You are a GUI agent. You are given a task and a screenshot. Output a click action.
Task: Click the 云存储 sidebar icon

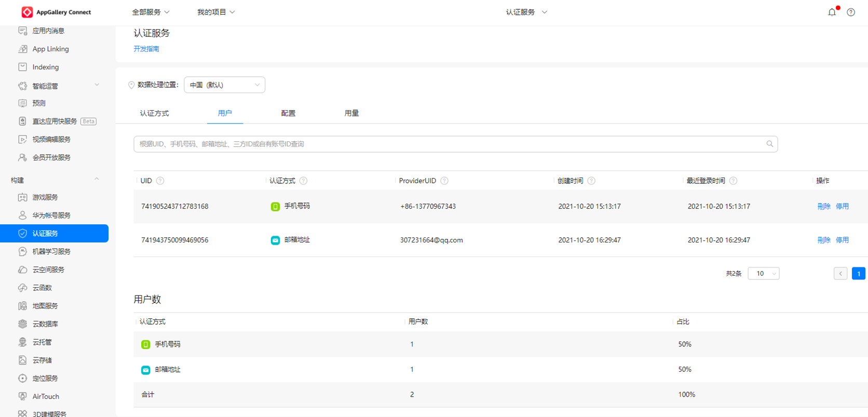pyautogui.click(x=22, y=360)
